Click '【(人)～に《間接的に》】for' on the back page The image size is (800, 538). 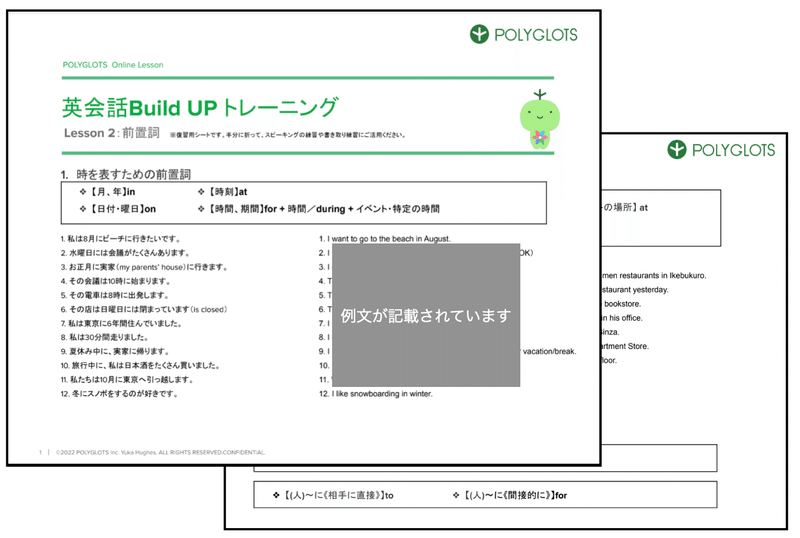(510, 495)
